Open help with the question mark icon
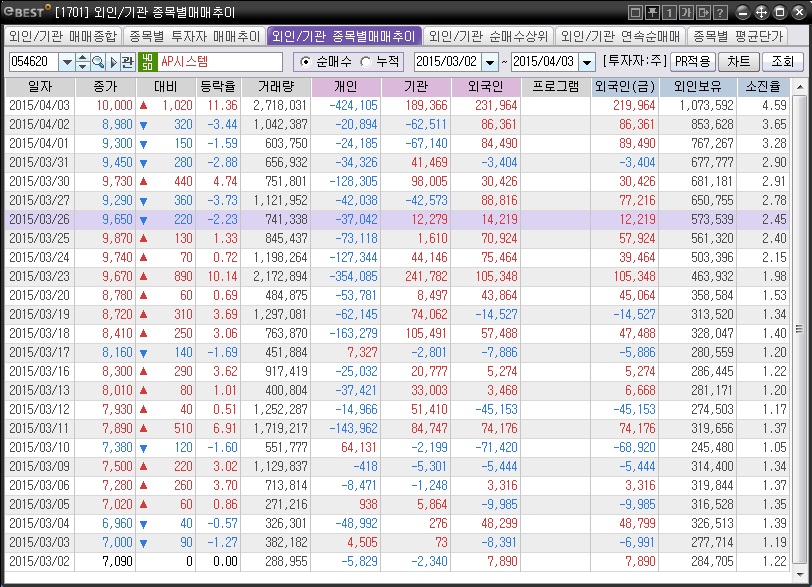812x587 pixels. click(x=720, y=12)
